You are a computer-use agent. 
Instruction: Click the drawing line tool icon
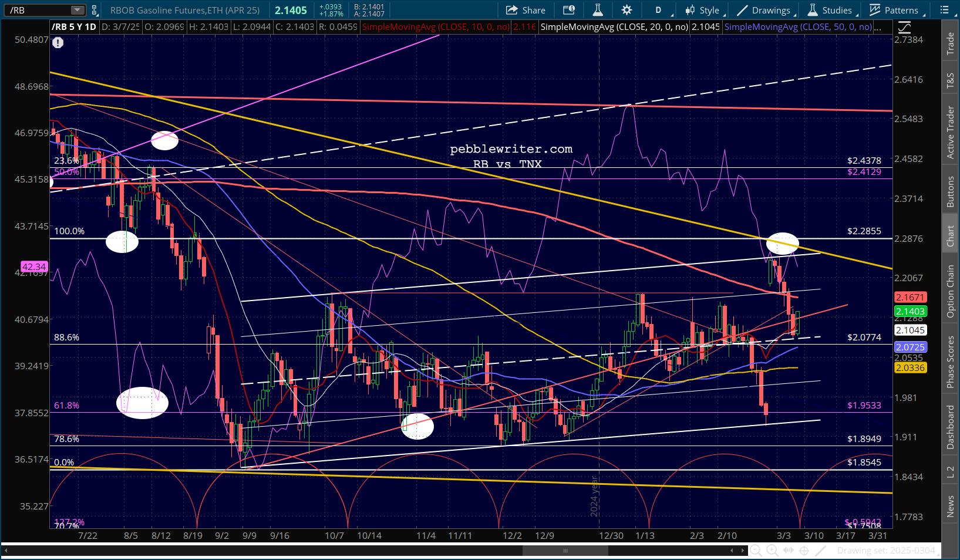click(x=821, y=551)
